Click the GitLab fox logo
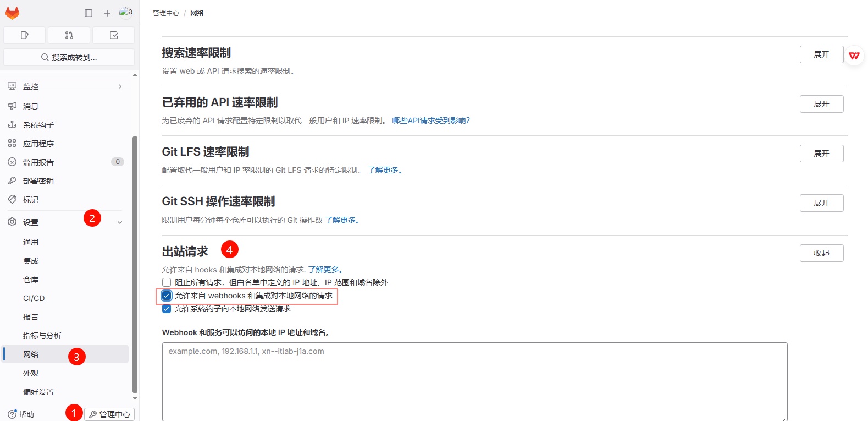The height and width of the screenshot is (421, 868). click(12, 13)
